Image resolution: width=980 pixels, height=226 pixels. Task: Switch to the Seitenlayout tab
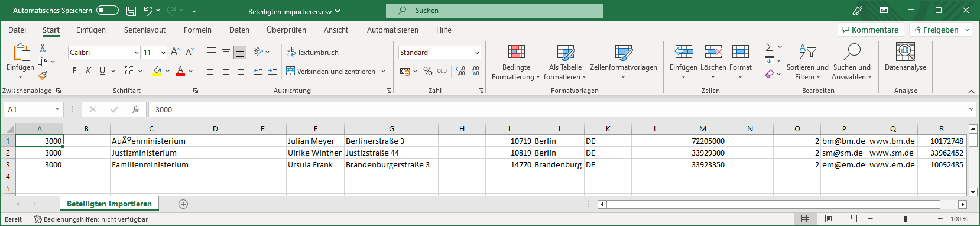[x=145, y=30]
